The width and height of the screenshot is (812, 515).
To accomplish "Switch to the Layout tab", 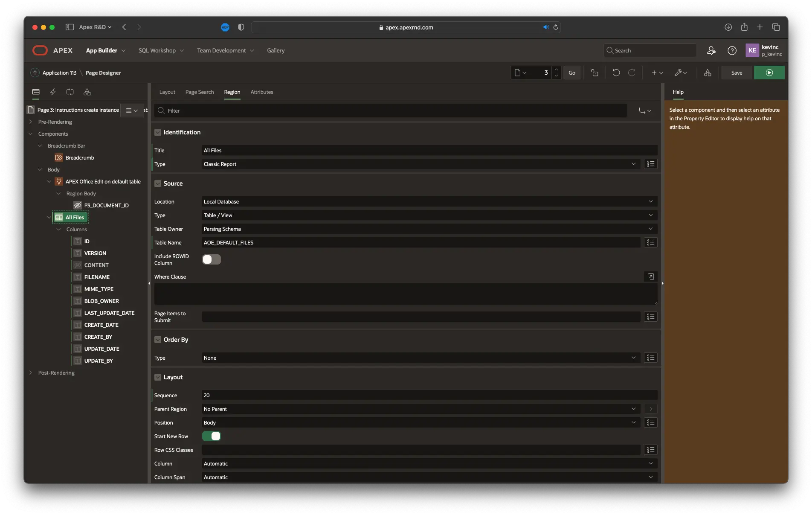I will (x=167, y=92).
